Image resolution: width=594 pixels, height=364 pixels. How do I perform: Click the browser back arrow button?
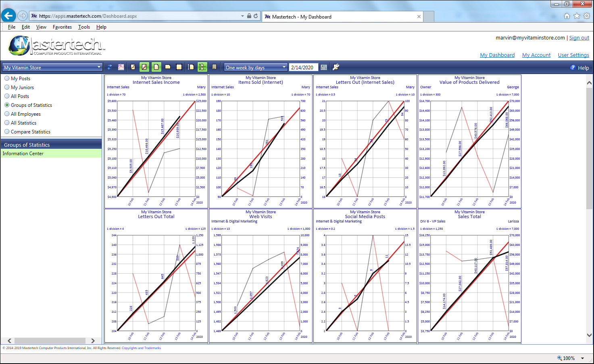pos(8,16)
